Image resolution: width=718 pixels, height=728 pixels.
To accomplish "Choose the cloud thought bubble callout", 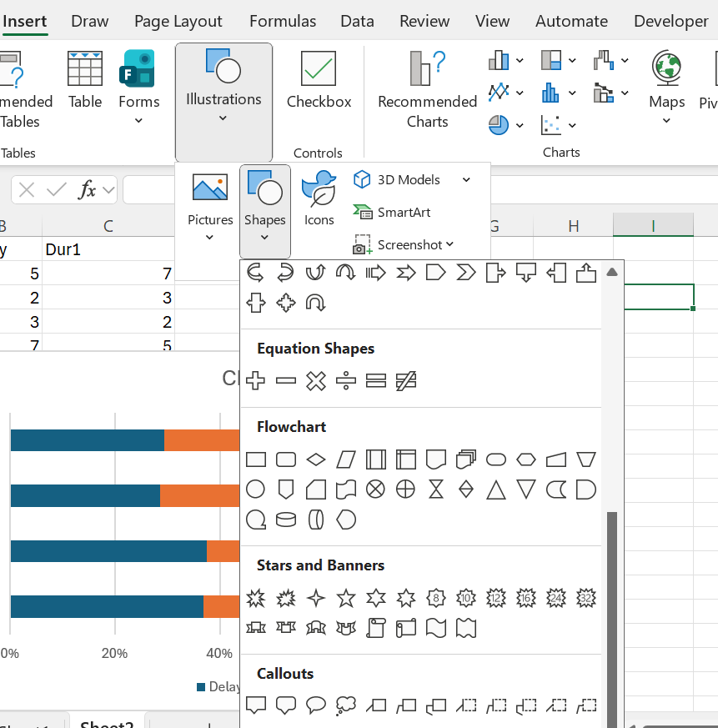I will pos(346,705).
